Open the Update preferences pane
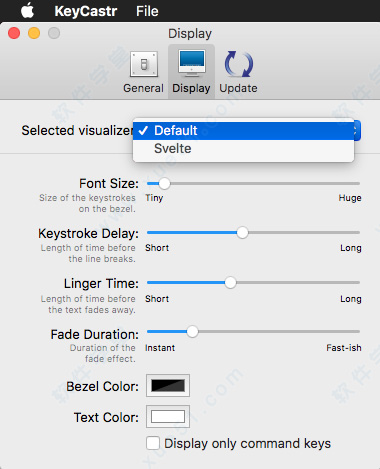Viewport: 380px width, 469px height. tap(238, 72)
